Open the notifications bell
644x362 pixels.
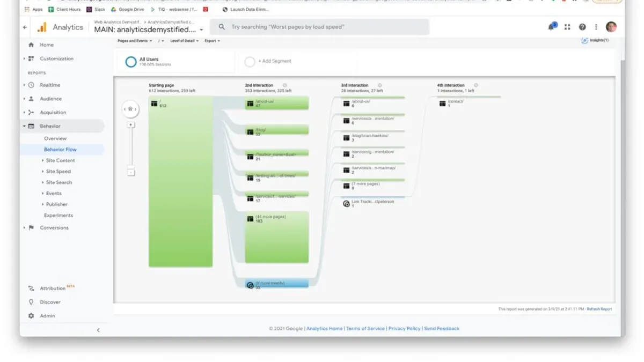pos(552,27)
